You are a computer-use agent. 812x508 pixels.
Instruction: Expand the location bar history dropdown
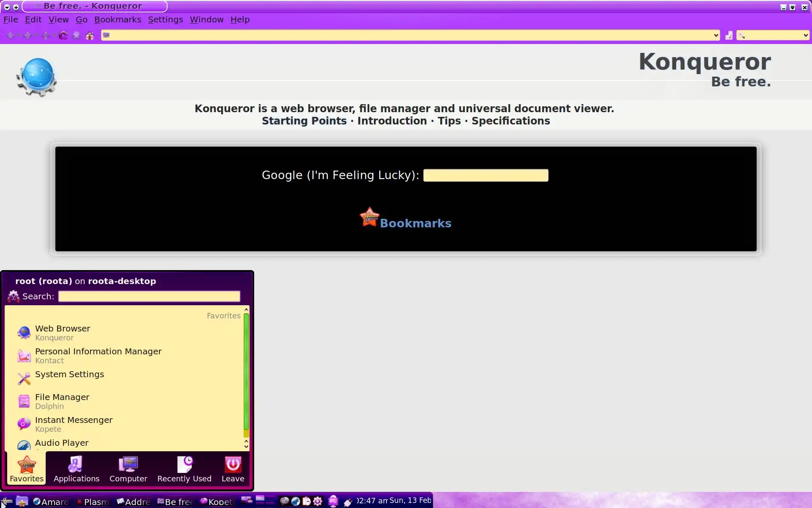click(x=716, y=36)
